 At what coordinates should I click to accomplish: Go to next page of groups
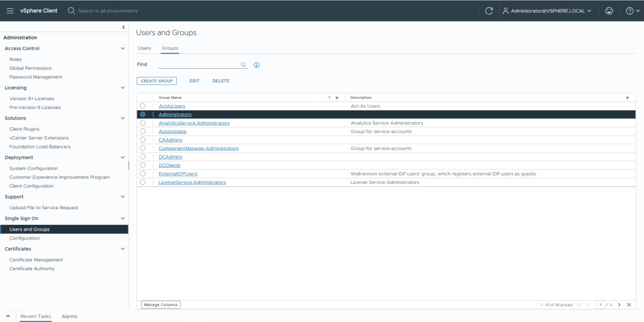619,305
